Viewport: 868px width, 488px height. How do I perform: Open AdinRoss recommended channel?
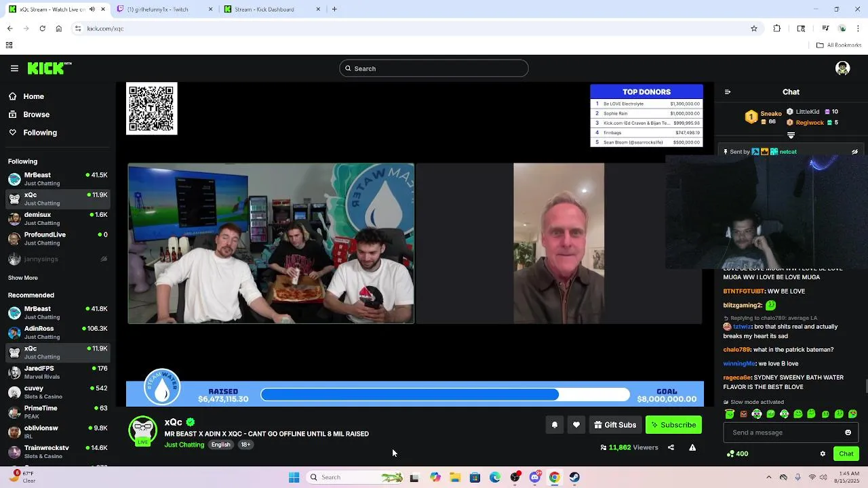tap(58, 333)
